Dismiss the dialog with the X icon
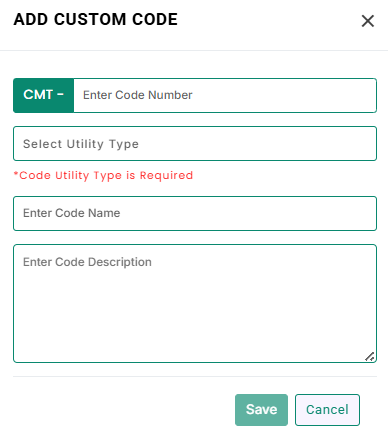The width and height of the screenshot is (388, 445). point(368,21)
